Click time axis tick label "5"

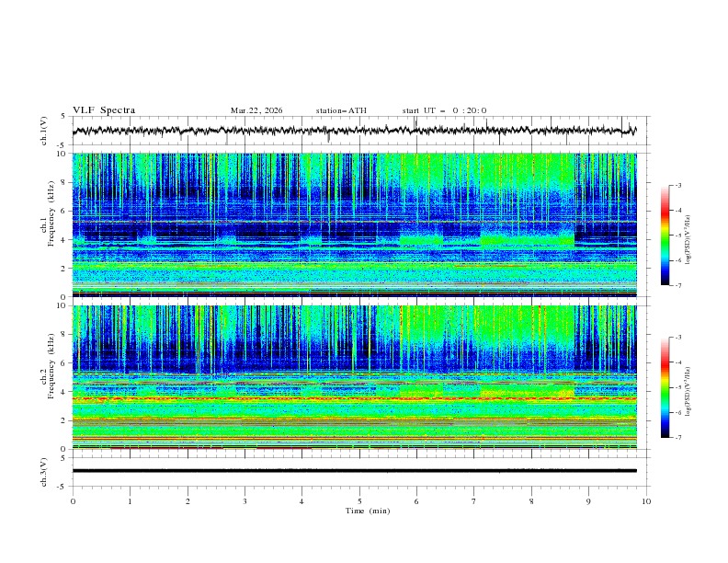[359, 501]
